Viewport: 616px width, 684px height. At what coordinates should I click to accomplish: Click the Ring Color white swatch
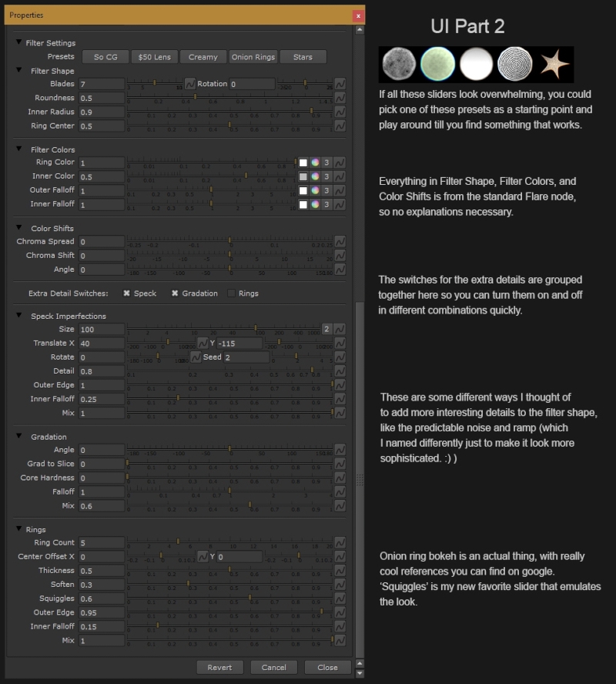303,163
